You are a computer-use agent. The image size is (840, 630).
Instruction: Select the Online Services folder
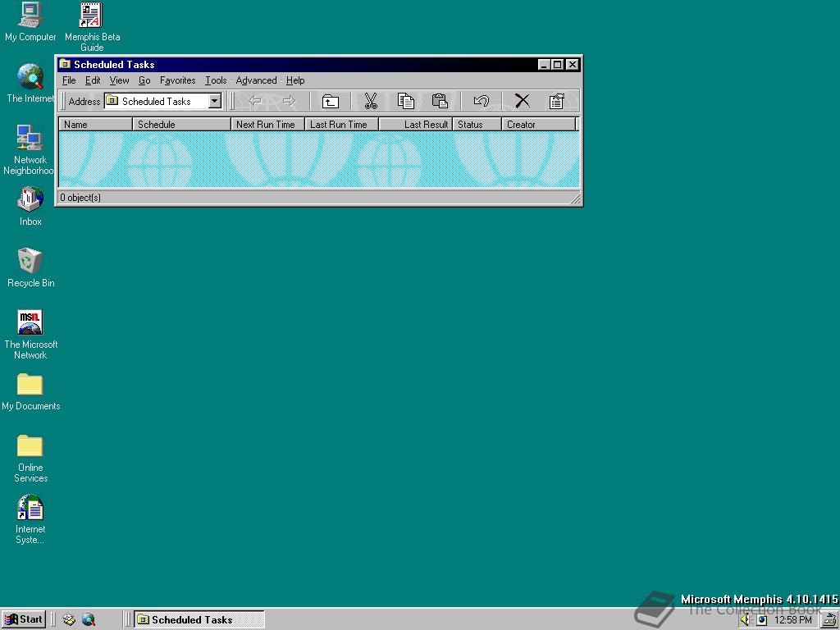(30, 459)
